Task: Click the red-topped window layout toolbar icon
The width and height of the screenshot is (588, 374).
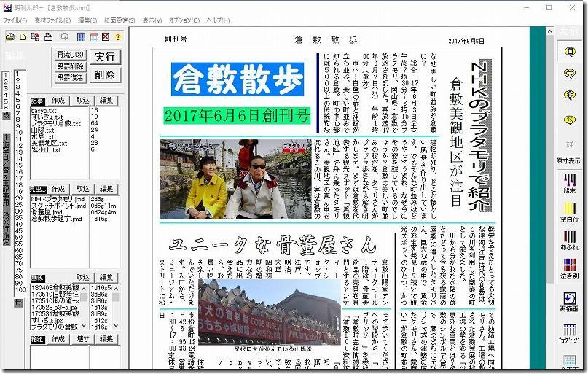Action: coord(94,36)
